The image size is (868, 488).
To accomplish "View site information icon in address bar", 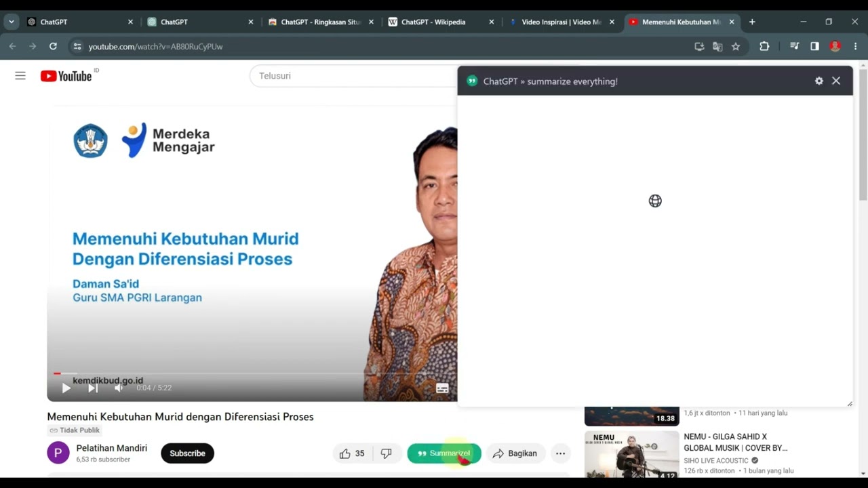I will [x=77, y=46].
